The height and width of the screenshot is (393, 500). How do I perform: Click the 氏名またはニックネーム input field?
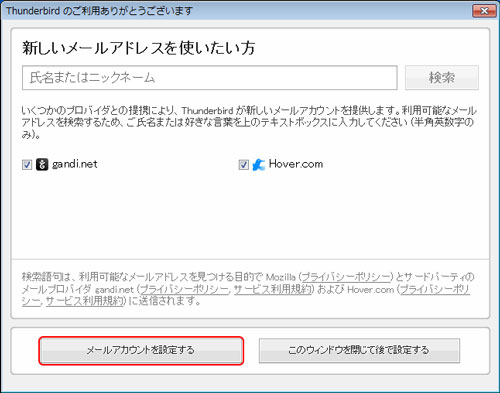[210, 78]
